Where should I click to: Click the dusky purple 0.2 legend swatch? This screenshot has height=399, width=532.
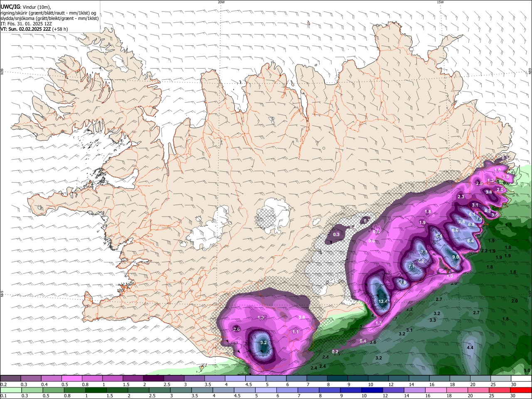click(11, 378)
